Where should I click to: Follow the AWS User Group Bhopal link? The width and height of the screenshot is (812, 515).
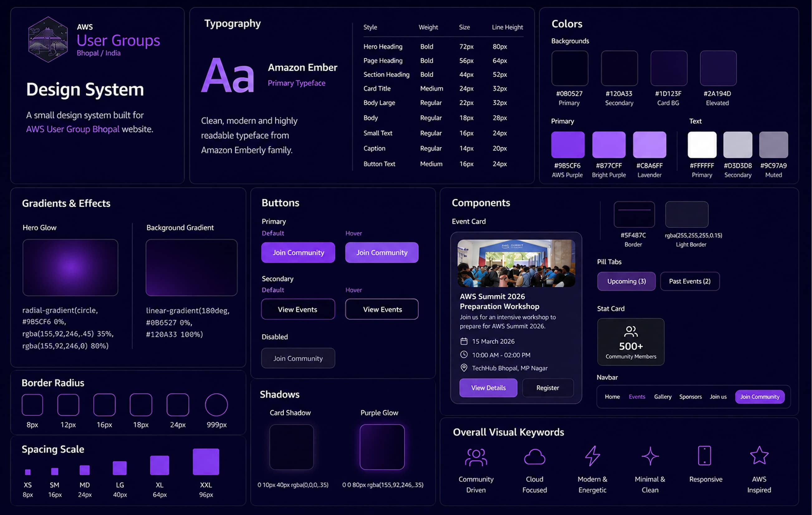pyautogui.click(x=73, y=129)
